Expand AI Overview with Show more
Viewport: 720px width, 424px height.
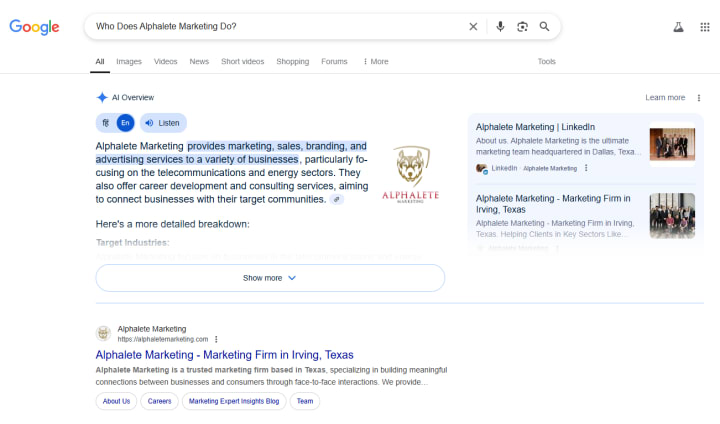pyautogui.click(x=270, y=278)
